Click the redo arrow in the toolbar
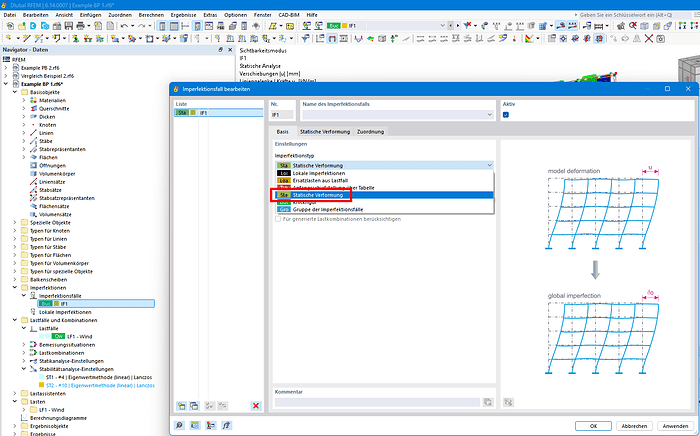Screen dimensions: 700x436 tap(142, 26)
